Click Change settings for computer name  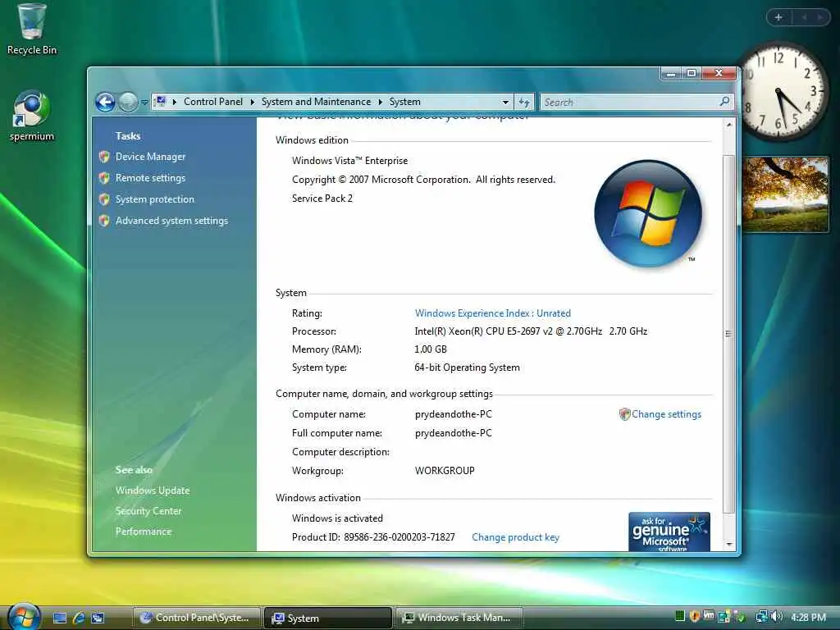pos(666,414)
